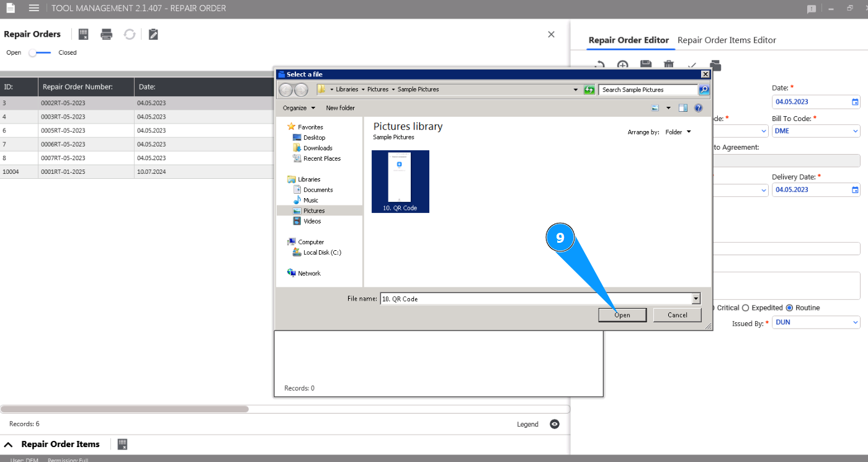Image resolution: width=868 pixels, height=462 pixels.
Task: Expand the address bar history dropdown
Action: click(x=576, y=89)
